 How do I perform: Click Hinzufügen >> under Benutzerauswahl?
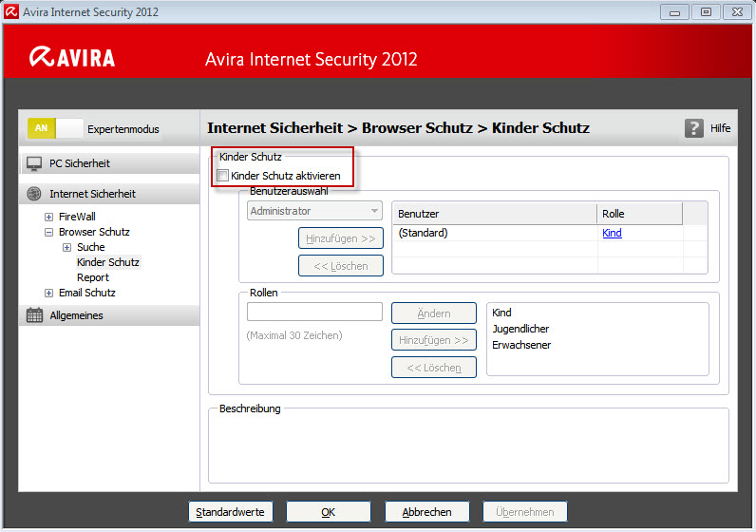point(341,238)
